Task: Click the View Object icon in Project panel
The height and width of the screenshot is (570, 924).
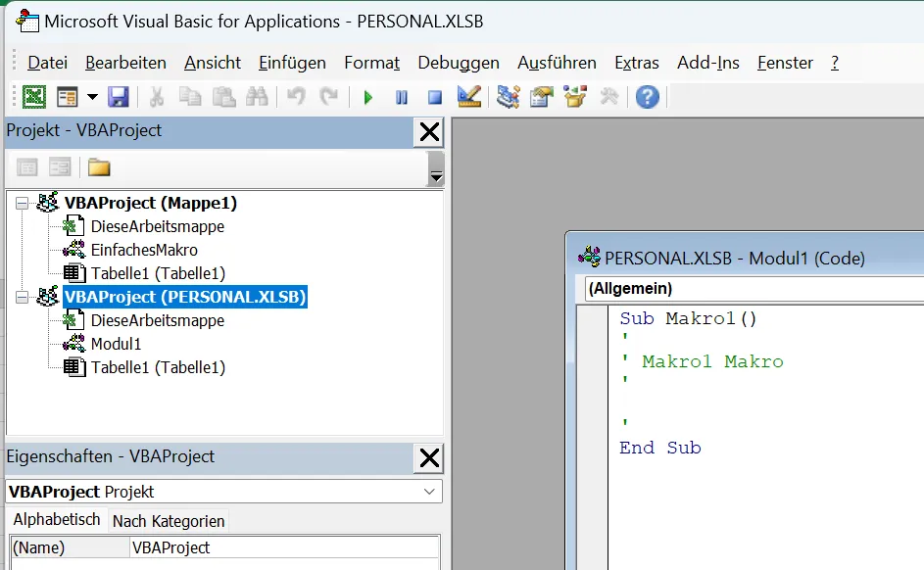Action: (60, 167)
